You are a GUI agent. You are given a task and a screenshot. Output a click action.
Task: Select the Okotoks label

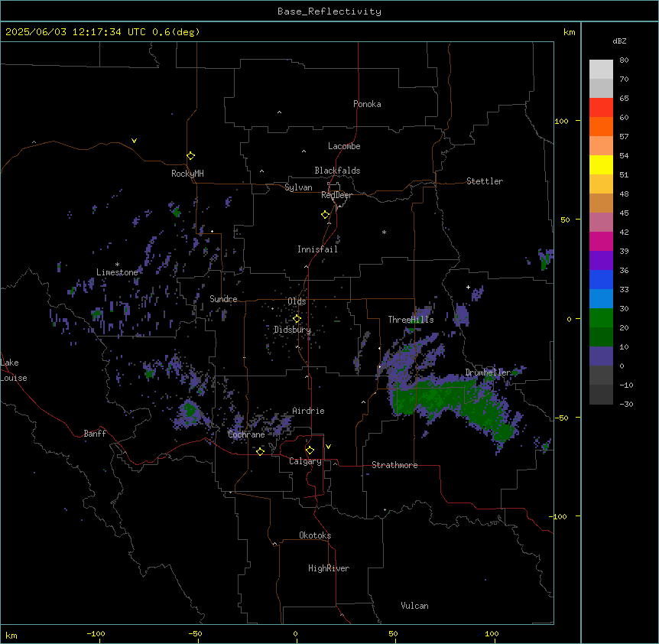[x=315, y=535]
